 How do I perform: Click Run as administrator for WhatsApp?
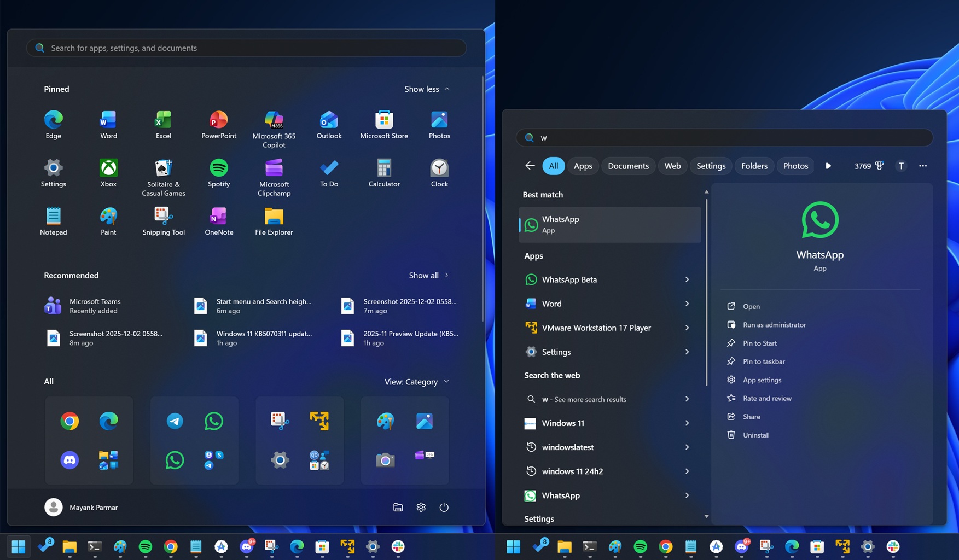(773, 324)
